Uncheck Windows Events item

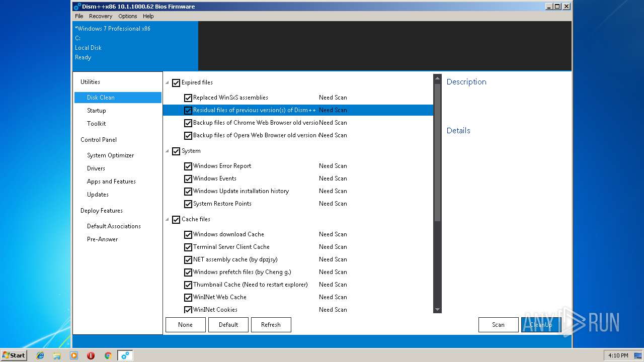(188, 178)
